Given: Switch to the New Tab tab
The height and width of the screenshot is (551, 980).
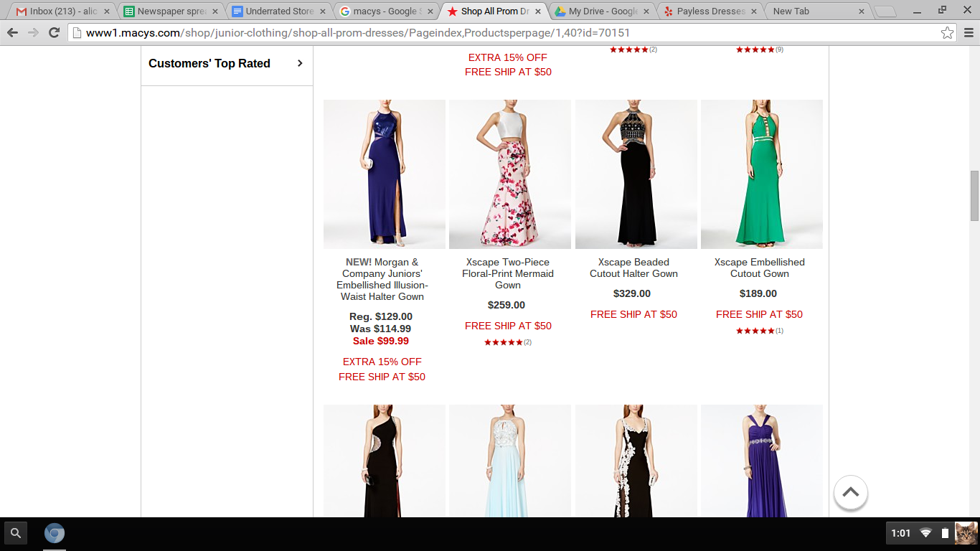Looking at the screenshot, I should point(818,11).
